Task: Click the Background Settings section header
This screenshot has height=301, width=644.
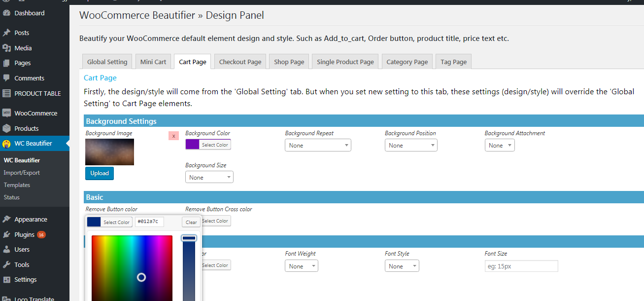Action: point(364,121)
